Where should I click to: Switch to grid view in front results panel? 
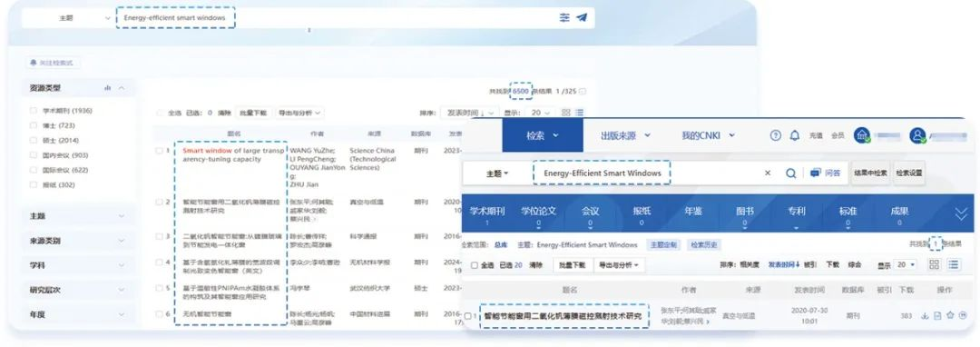[935, 264]
